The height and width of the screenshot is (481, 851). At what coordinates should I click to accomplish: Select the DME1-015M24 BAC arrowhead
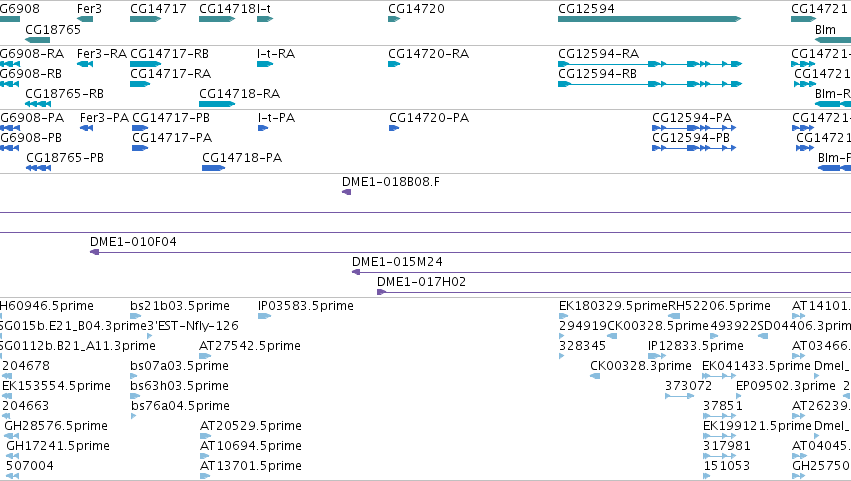356,272
